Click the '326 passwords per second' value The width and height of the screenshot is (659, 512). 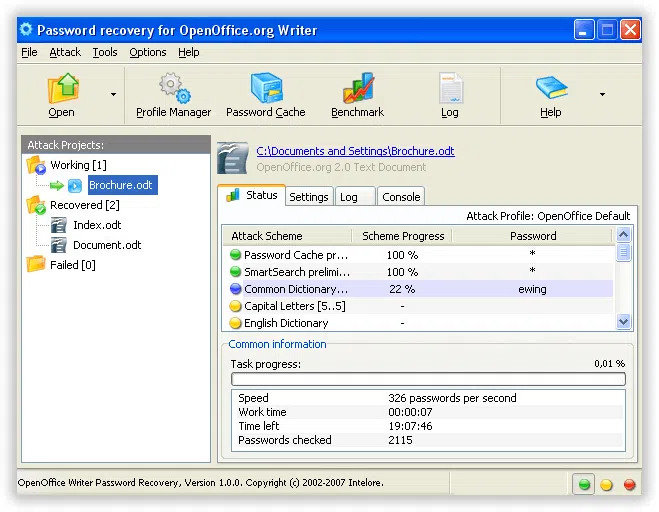click(x=452, y=398)
